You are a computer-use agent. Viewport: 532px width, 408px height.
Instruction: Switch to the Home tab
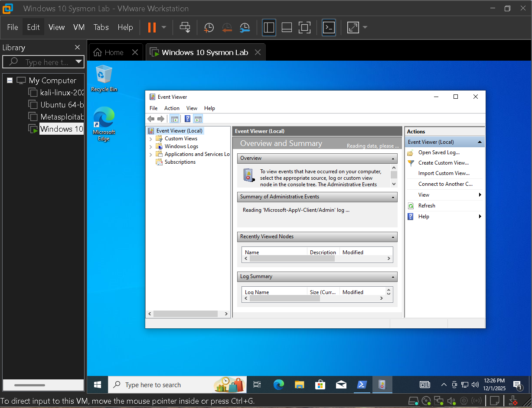tap(112, 52)
